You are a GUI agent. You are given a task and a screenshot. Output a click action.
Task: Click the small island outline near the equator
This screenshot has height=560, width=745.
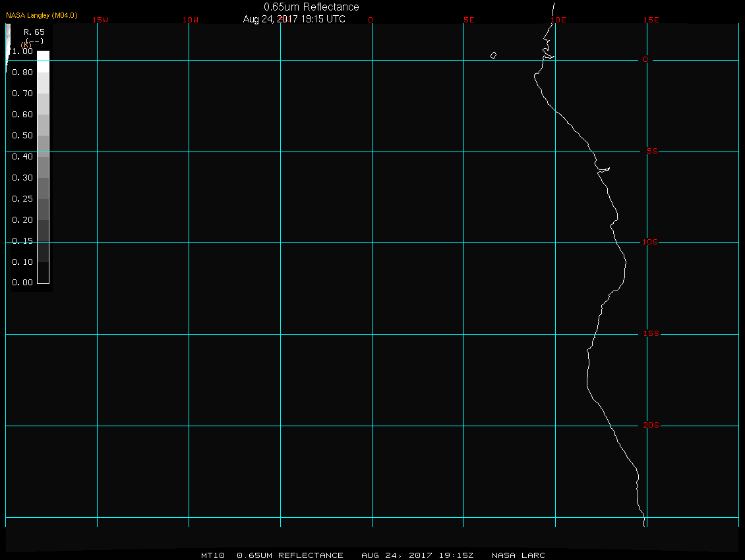494,55
